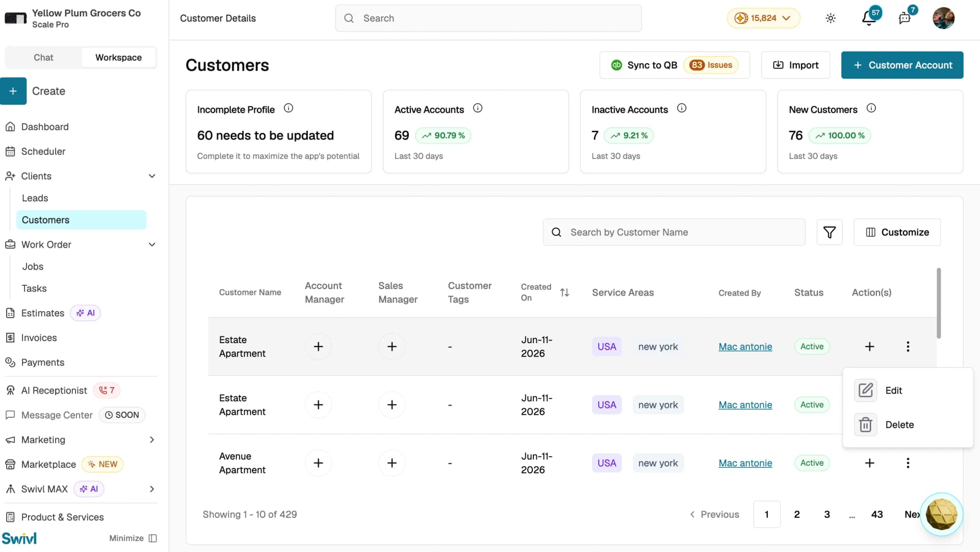Viewport: 980px width, 552px height.
Task: Click the New Customers info icon
Action: click(871, 108)
